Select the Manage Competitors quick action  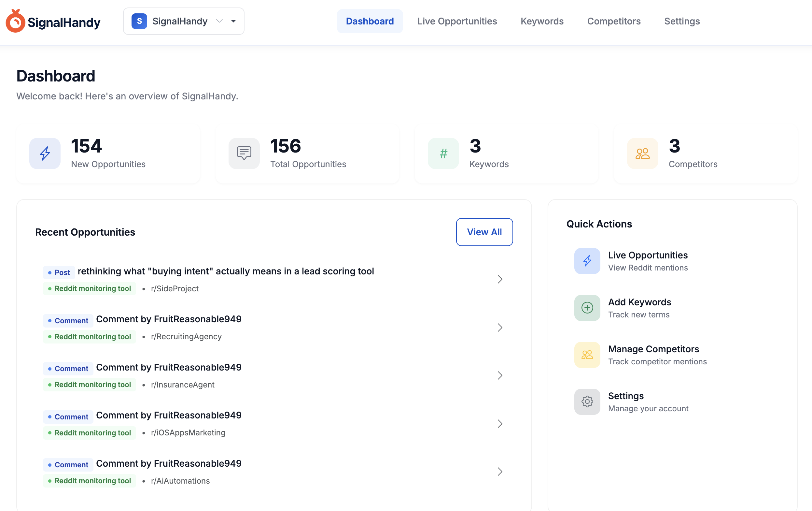point(653,349)
